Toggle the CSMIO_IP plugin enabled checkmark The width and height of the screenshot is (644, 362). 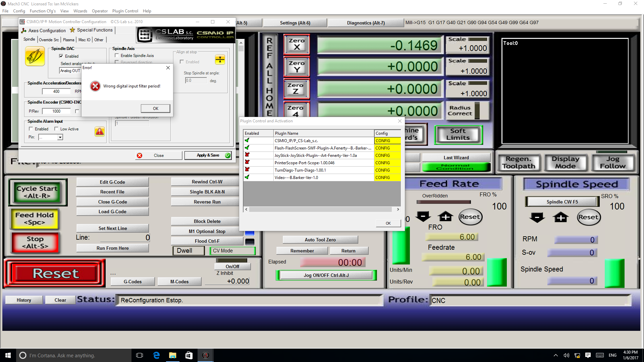(x=247, y=140)
